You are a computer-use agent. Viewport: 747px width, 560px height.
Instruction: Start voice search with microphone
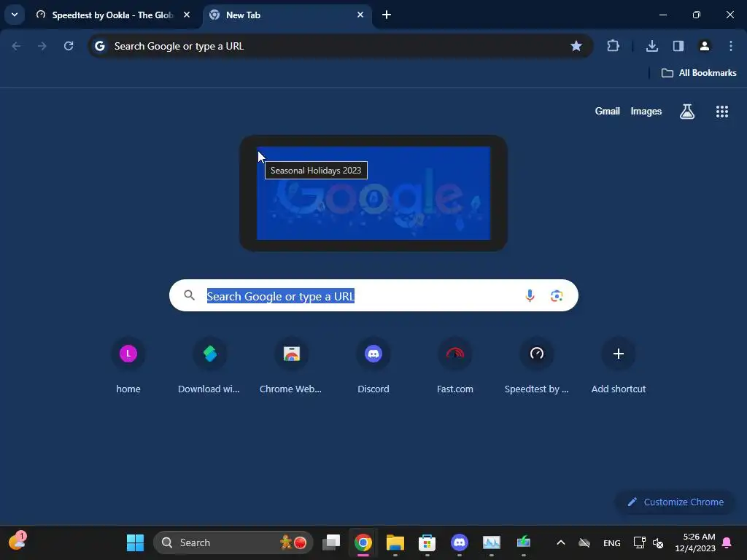(530, 296)
